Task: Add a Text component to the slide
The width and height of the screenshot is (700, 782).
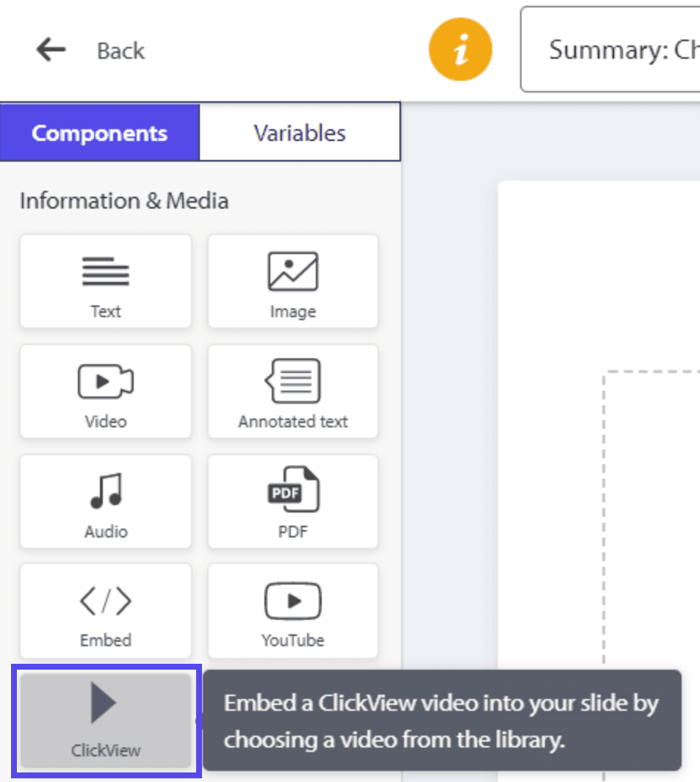Action: [x=105, y=281]
